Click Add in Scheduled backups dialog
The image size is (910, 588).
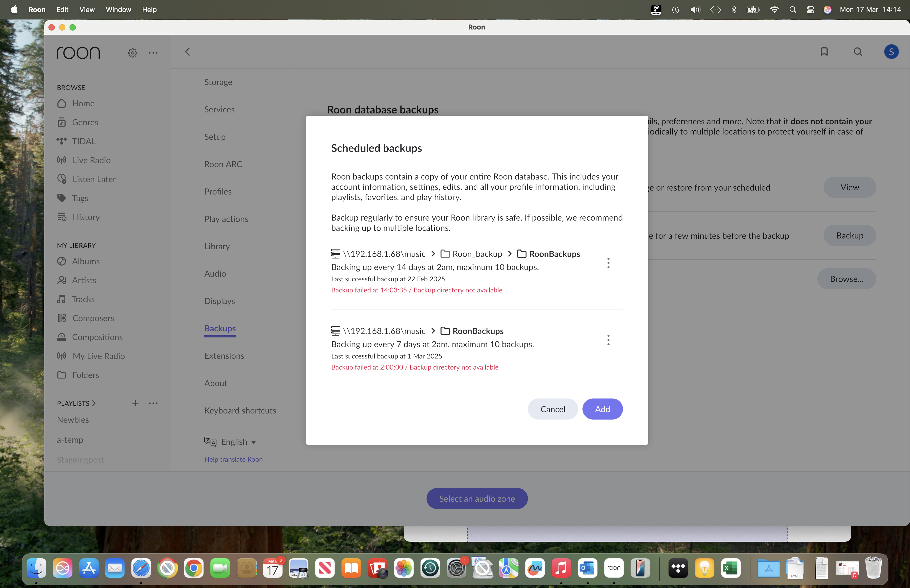tap(602, 409)
